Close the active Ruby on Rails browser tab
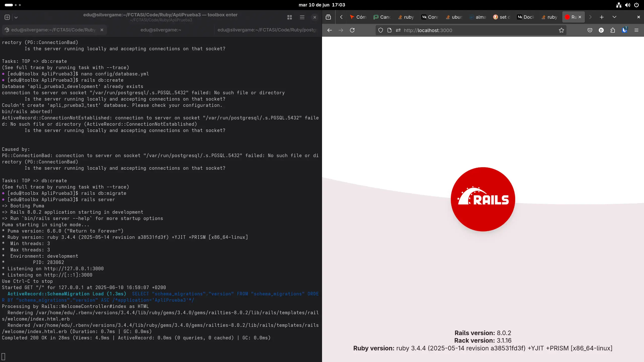Screen dimensions: 644x362 pos(580,17)
